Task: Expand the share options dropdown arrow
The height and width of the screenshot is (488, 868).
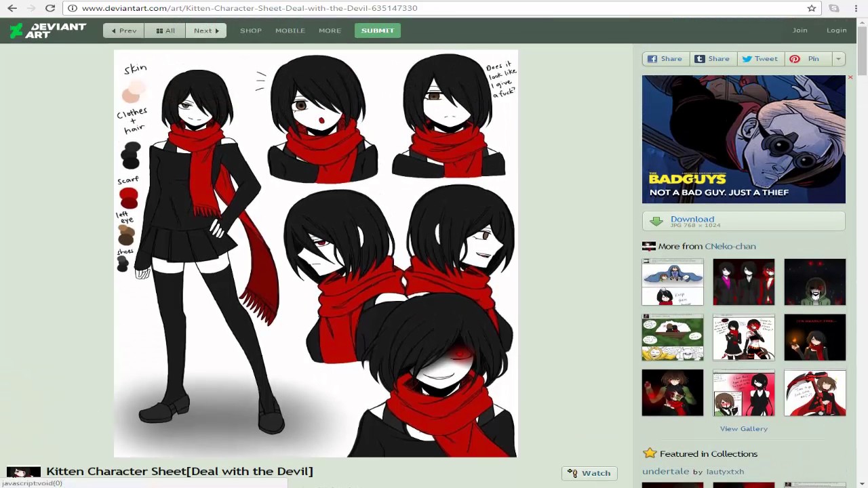Action: coord(838,59)
